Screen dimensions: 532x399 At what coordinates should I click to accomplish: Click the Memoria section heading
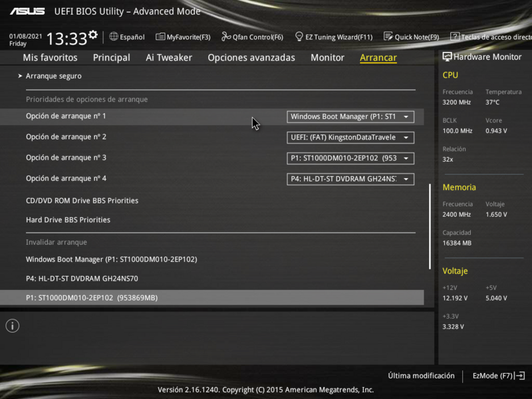pyautogui.click(x=459, y=188)
